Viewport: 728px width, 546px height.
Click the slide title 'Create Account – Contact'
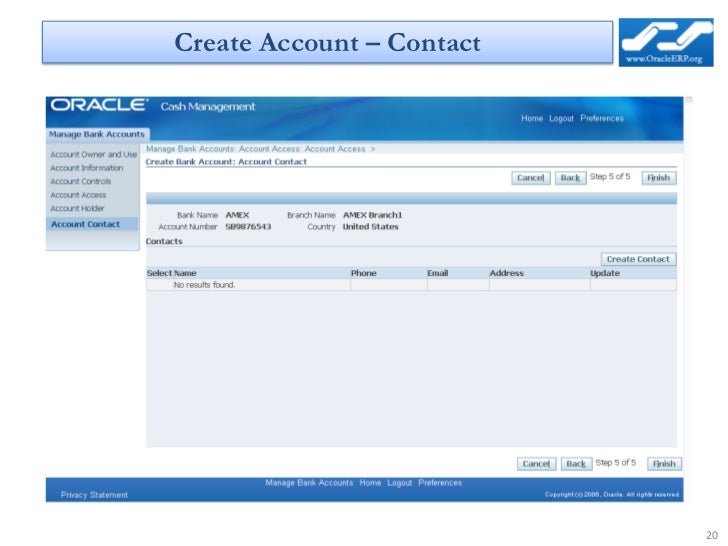tap(327, 42)
